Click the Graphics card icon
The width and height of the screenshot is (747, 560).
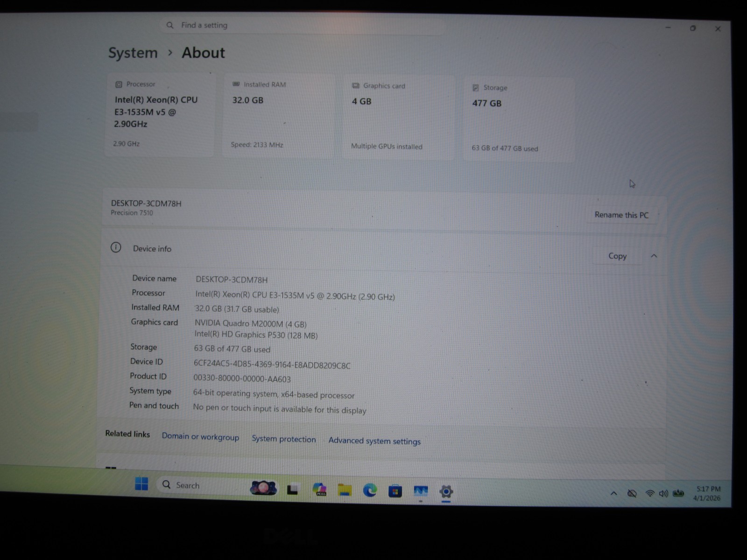pyautogui.click(x=356, y=85)
